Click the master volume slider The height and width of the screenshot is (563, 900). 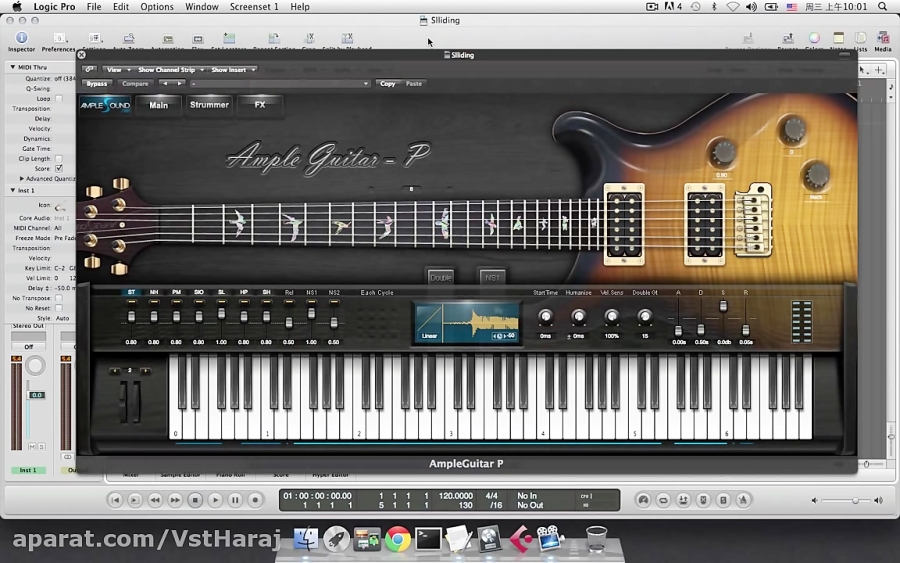pyautogui.click(x=853, y=500)
